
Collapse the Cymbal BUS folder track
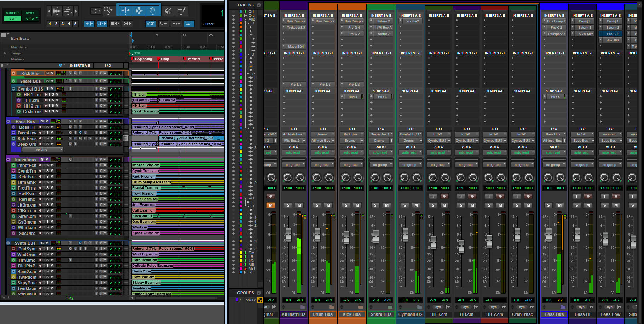[x=13, y=89]
